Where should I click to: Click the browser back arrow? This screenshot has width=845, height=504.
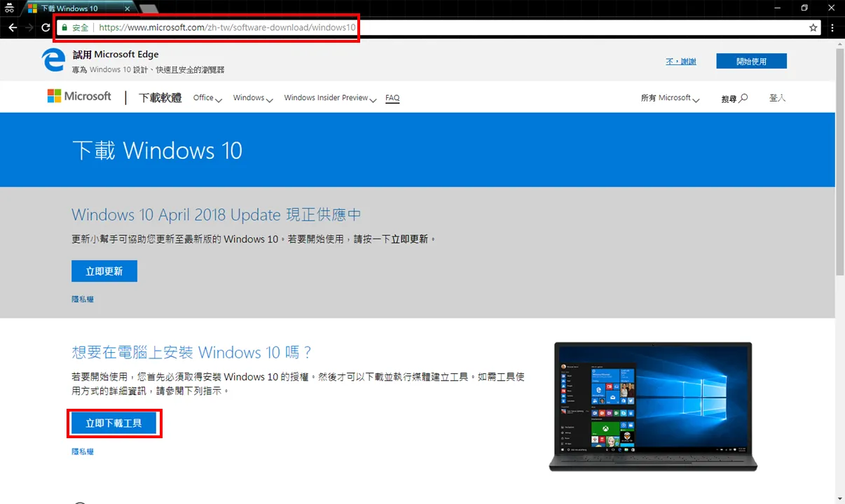pyautogui.click(x=12, y=28)
